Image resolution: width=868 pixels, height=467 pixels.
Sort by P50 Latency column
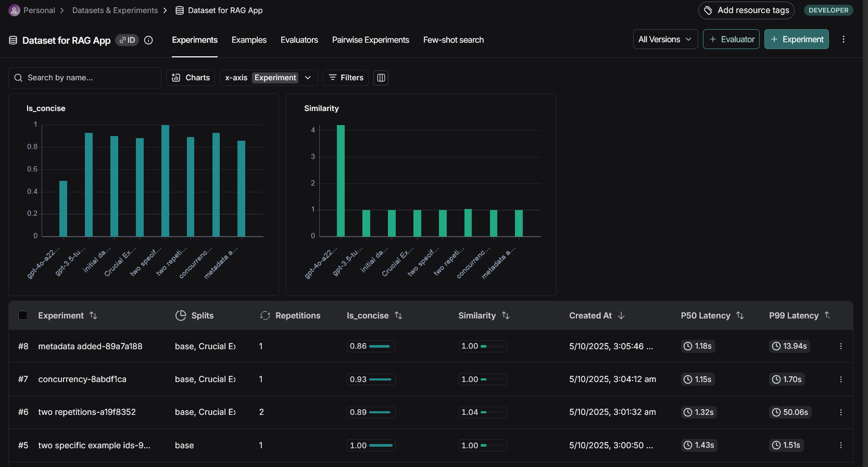tap(740, 315)
